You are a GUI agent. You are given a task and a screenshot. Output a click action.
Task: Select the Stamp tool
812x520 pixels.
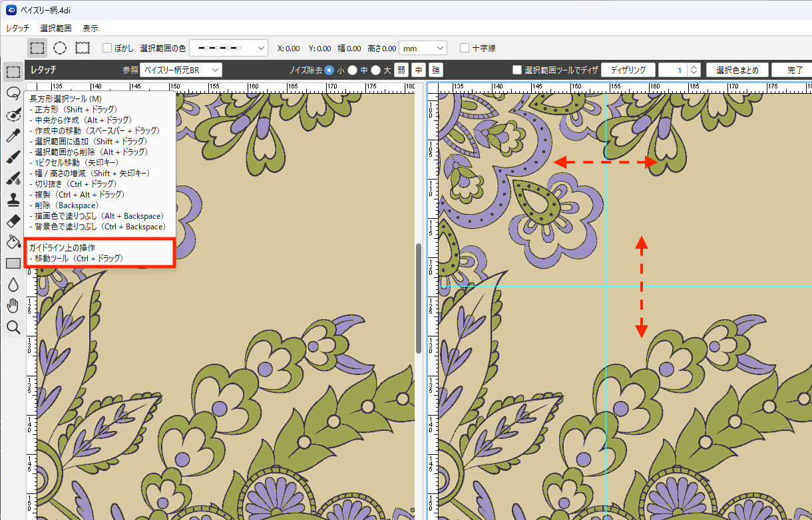coord(13,199)
